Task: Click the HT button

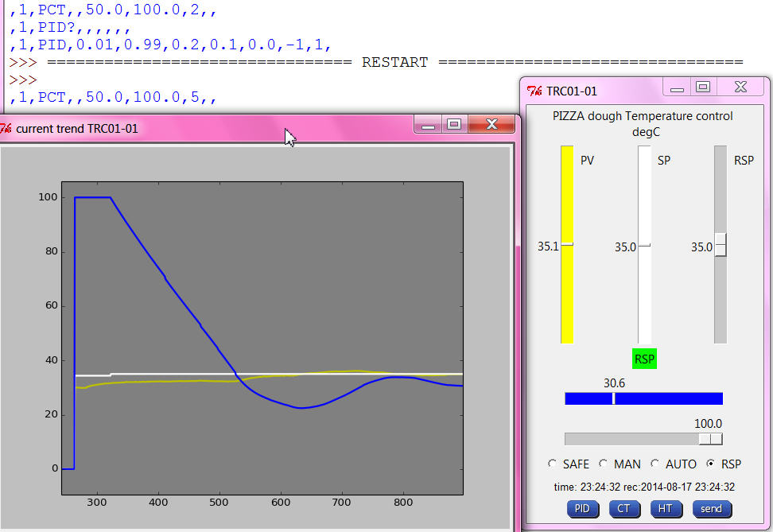Action: 666,508
